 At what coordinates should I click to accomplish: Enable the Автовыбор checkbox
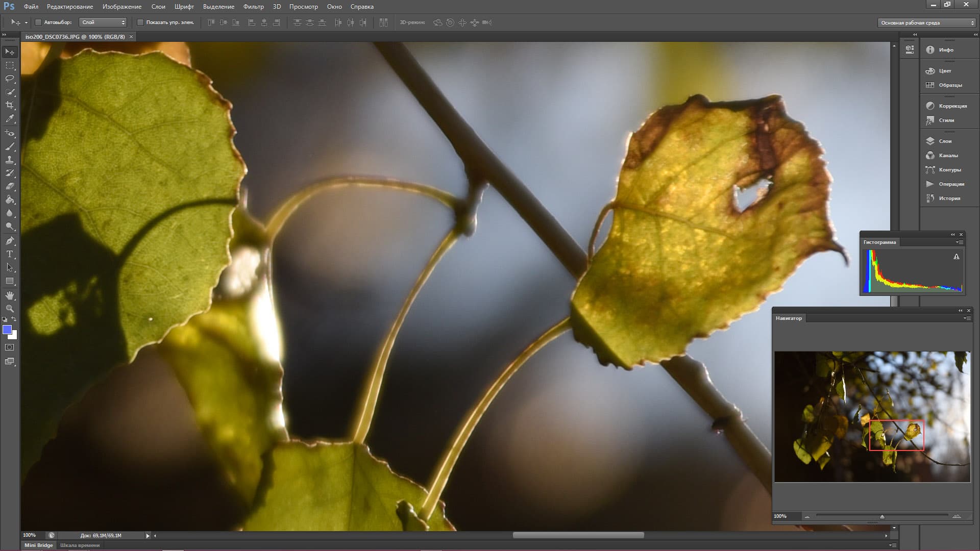(38, 22)
